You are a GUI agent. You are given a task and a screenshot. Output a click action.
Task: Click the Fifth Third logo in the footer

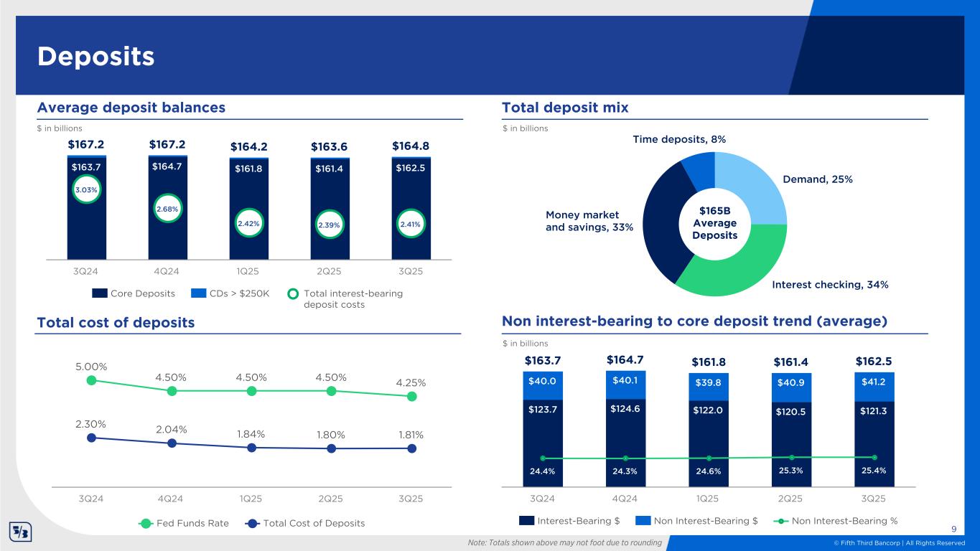pos(19,532)
